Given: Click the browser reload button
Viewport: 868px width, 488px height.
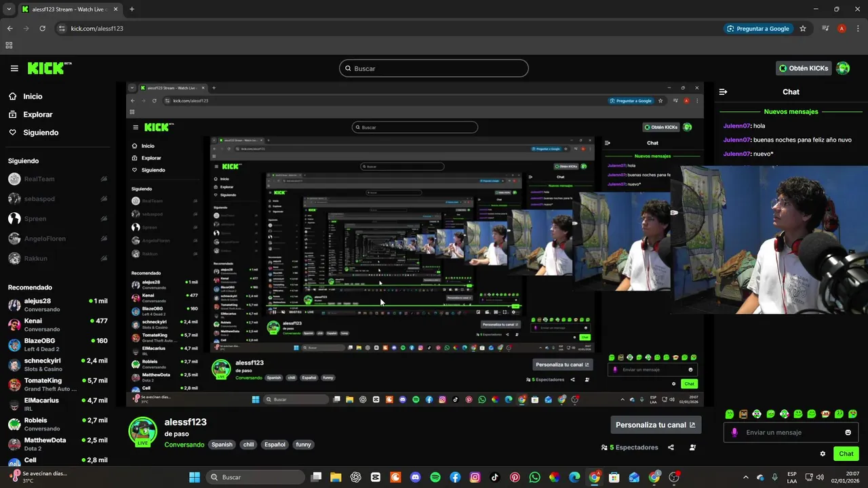Looking at the screenshot, I should point(42,28).
